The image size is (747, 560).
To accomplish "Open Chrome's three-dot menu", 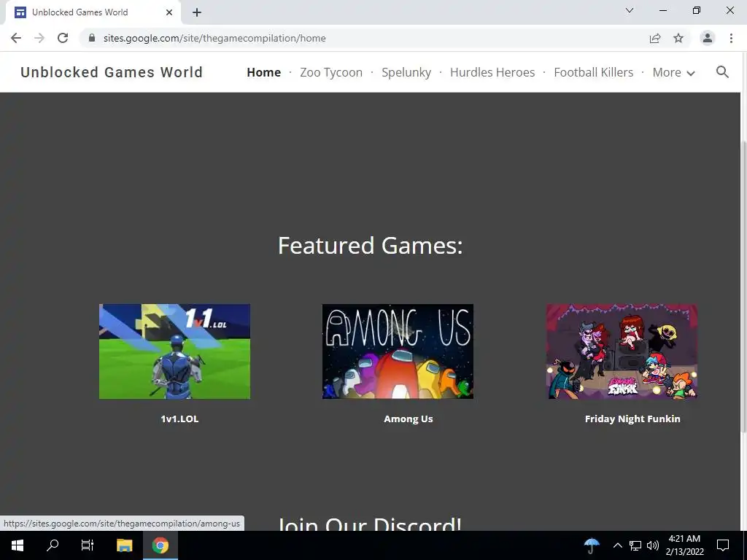I will pos(731,38).
